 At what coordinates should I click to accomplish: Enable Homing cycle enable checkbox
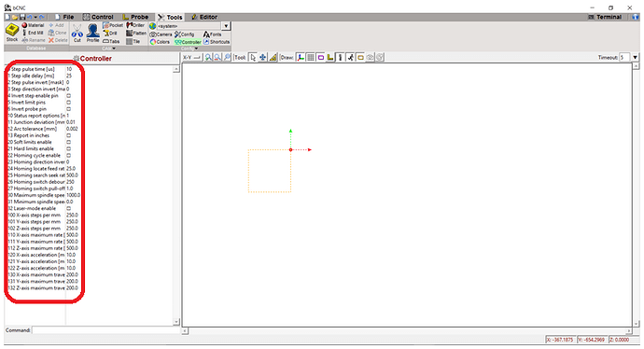68,155
